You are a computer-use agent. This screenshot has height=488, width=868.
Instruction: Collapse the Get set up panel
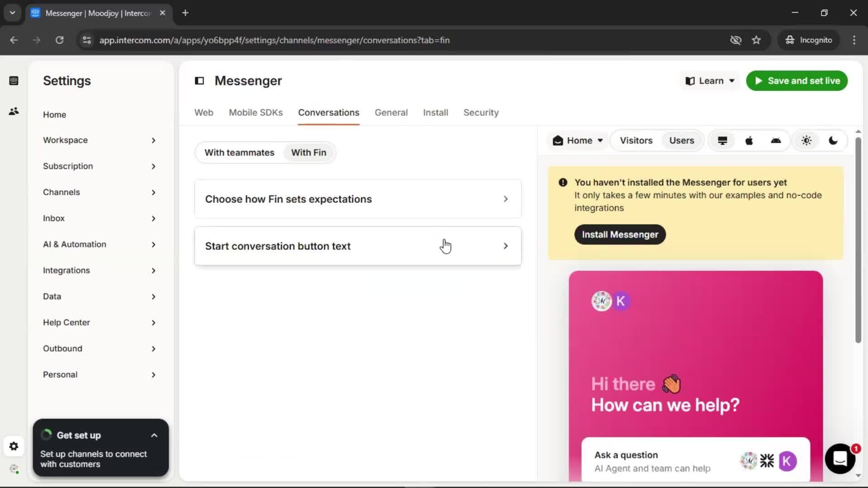(x=154, y=436)
